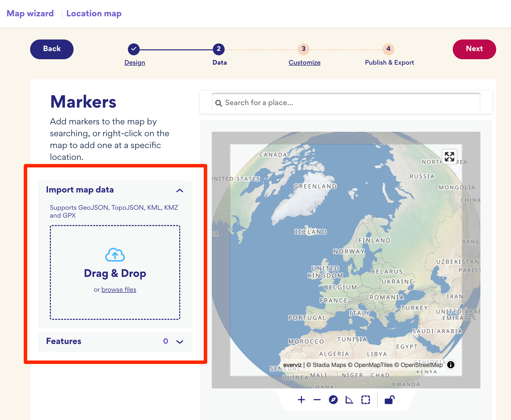Click the Features count header

pos(64,341)
